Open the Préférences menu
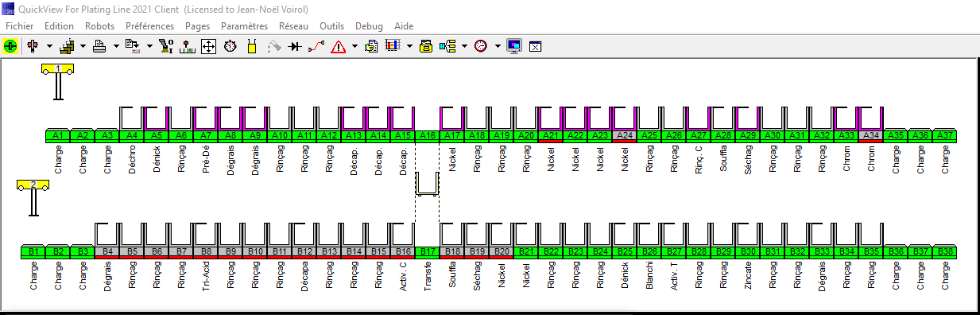Viewport: 980px width, 315px height. click(149, 26)
